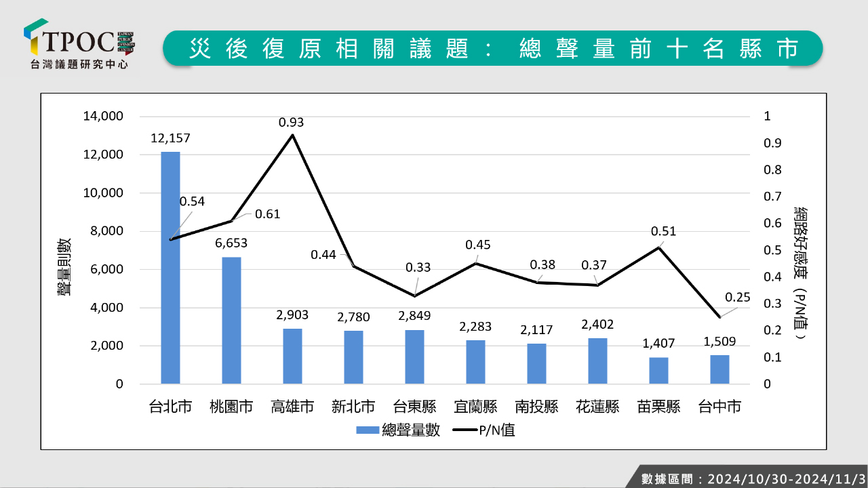The image size is (868, 488).
Task: Click the black P/N值 legend line marker
Action: click(463, 430)
